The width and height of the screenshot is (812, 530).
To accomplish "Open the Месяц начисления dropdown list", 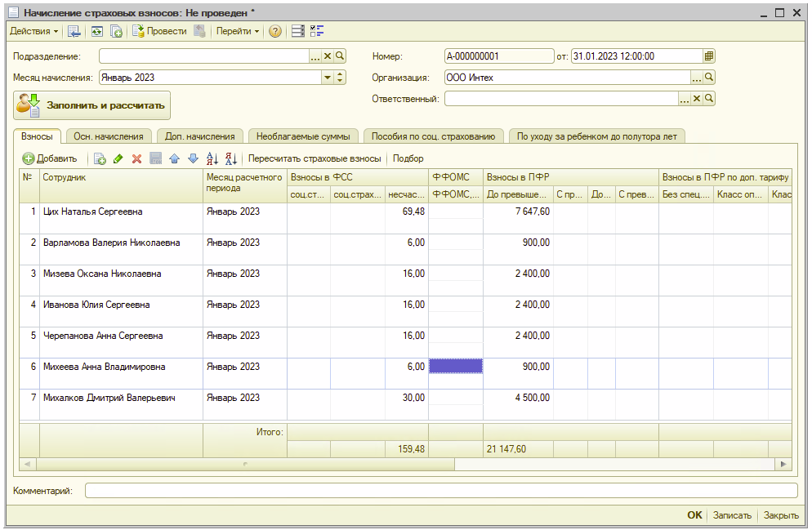I will [x=328, y=78].
